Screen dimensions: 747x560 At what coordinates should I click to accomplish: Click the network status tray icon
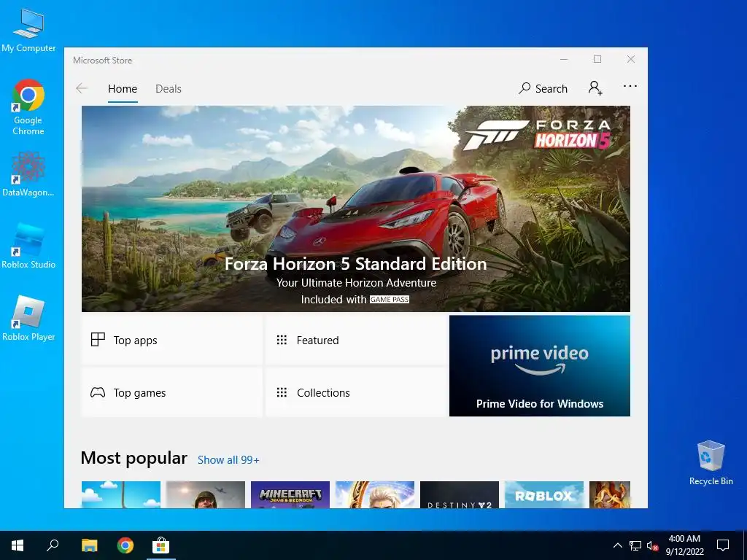coord(635,545)
